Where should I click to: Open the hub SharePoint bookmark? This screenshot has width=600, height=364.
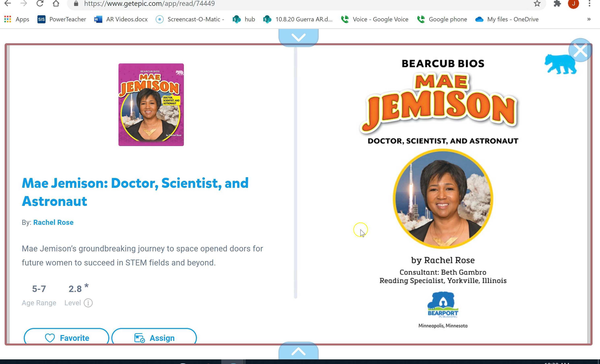coord(244,19)
